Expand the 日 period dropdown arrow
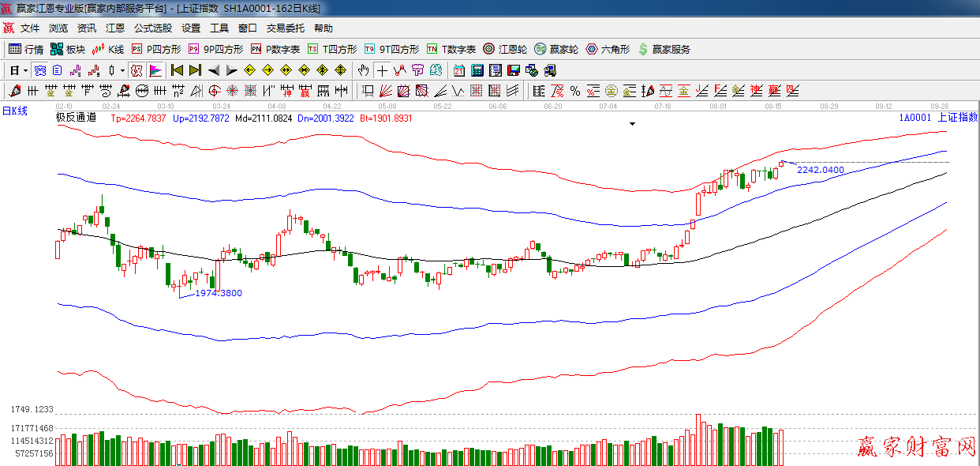Viewport: 980px width, 466px height. point(25,70)
